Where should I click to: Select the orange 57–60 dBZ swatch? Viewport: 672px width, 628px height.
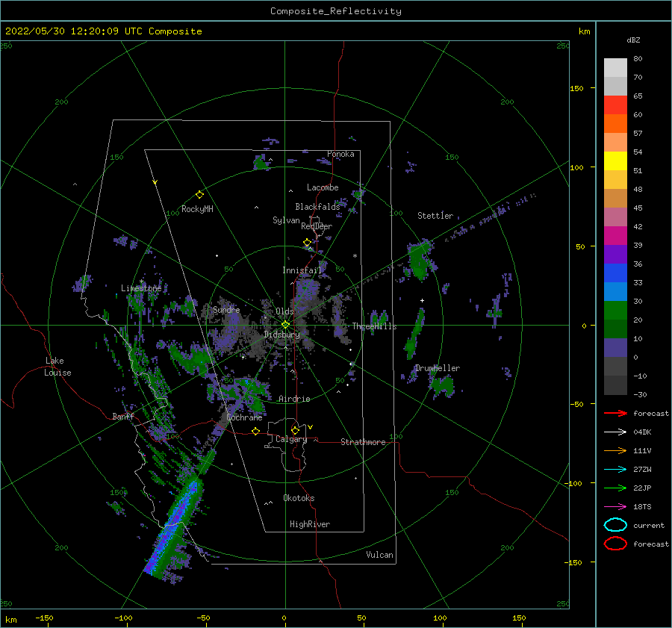point(615,124)
